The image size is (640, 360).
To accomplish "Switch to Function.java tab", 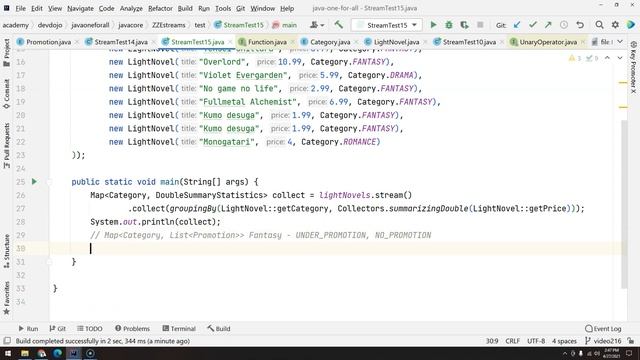I will pyautogui.click(x=267, y=42).
